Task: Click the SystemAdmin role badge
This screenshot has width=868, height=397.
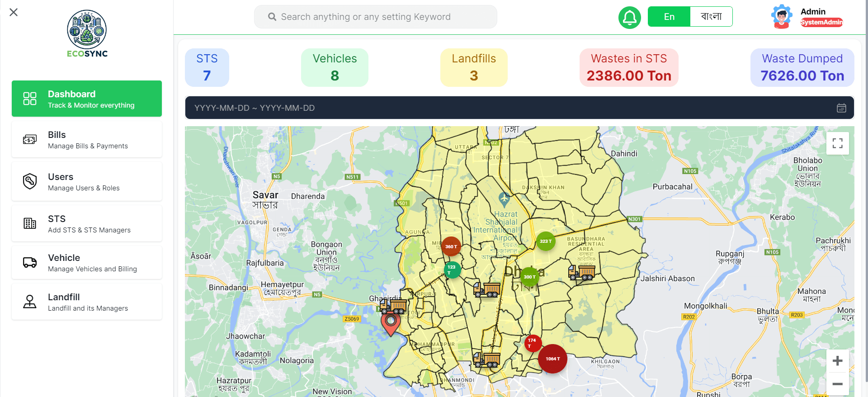Action: (x=821, y=22)
